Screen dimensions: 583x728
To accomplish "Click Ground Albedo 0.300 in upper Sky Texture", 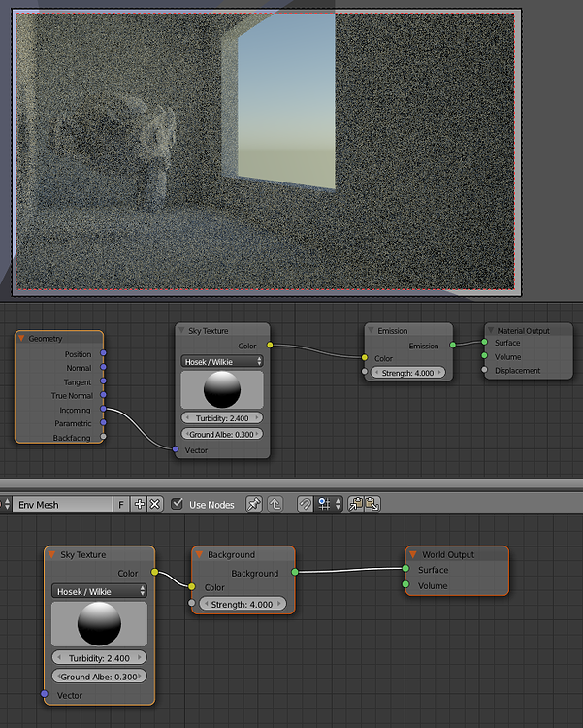I will click(x=222, y=434).
